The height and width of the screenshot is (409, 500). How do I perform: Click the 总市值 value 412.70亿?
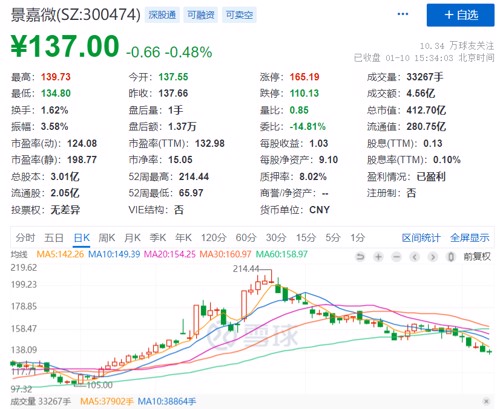point(426,110)
